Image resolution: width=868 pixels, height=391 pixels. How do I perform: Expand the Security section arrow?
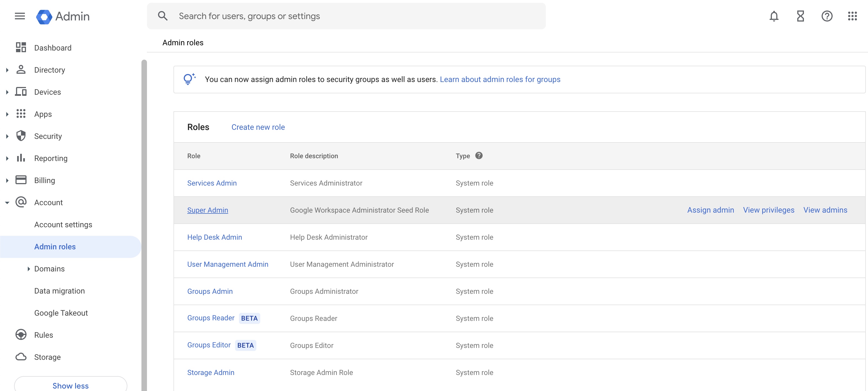pyautogui.click(x=7, y=136)
